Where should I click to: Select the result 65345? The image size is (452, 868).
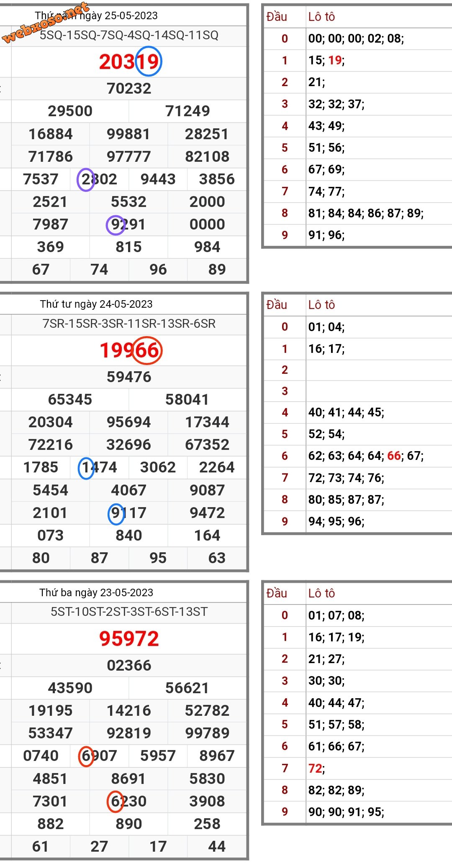70,399
